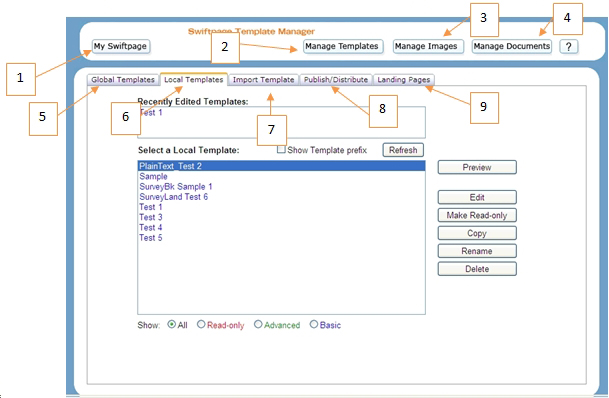
Task: Select PlainText_Test 2 in the template list
Action: [281, 166]
